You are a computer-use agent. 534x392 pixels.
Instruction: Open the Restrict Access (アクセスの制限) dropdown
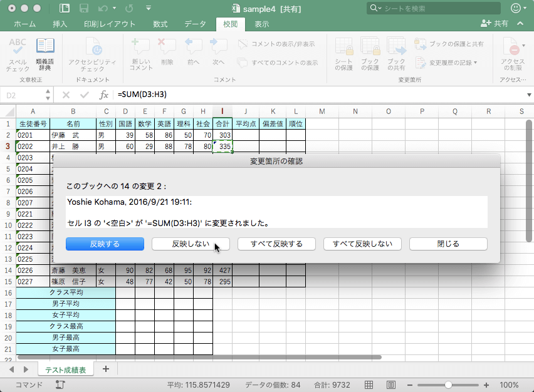pos(513,54)
